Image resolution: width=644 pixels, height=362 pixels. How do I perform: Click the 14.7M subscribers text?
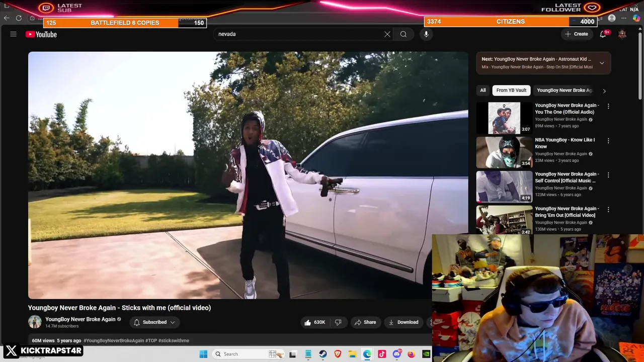[x=62, y=326]
